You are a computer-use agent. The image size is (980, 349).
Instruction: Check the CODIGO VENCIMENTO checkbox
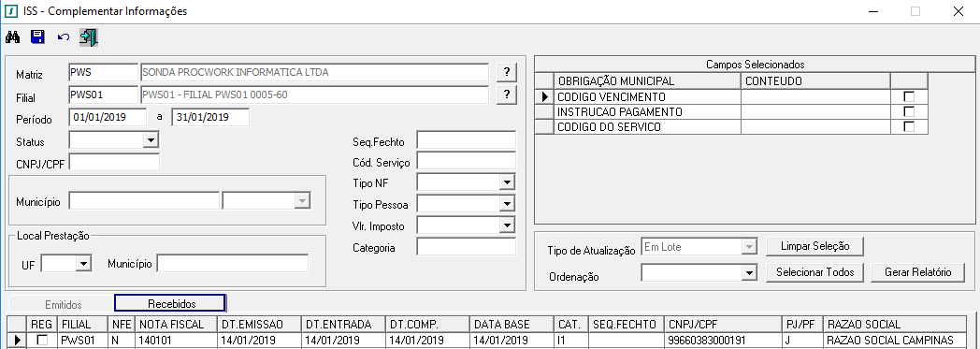coord(909,97)
